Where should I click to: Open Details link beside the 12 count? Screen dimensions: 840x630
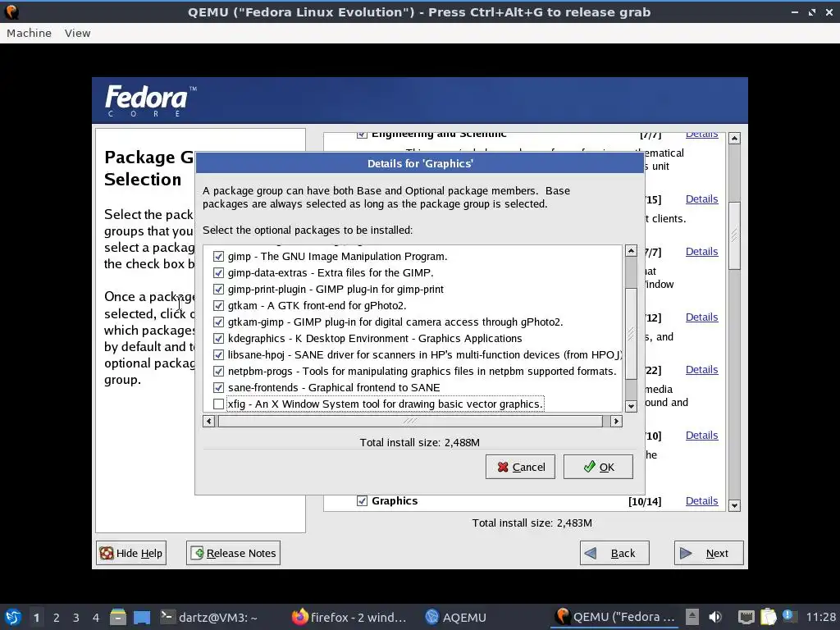tap(702, 317)
